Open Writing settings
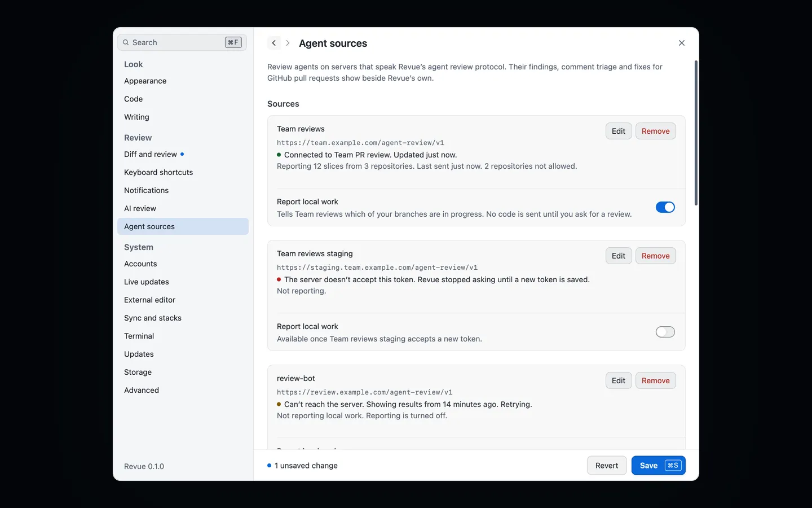812x508 pixels. 183,117
